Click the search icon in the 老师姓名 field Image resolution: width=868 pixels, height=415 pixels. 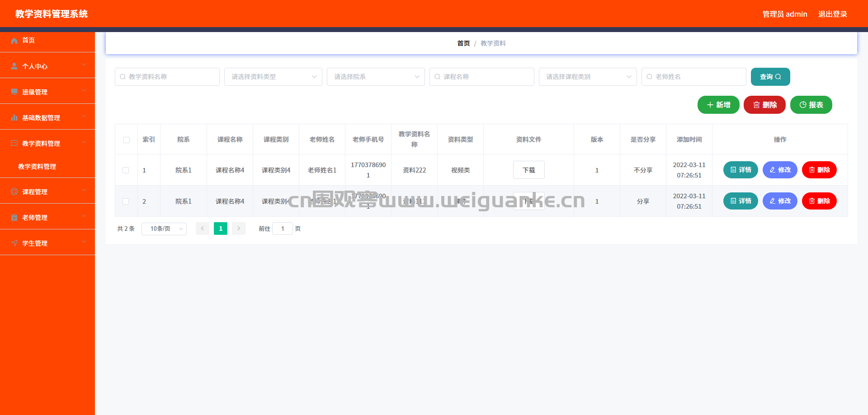649,77
